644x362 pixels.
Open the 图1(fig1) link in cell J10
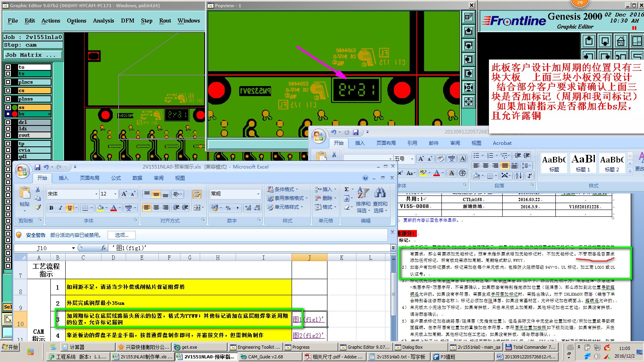tap(309, 319)
